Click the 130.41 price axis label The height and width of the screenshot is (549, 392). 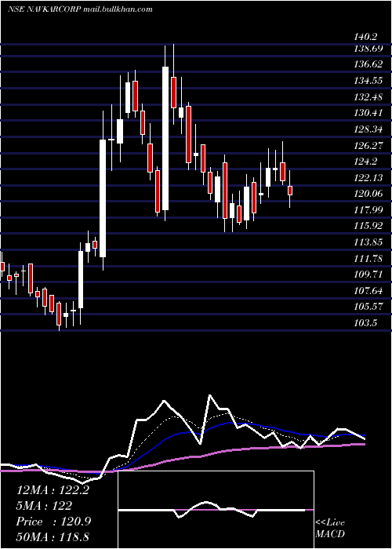tap(368, 113)
